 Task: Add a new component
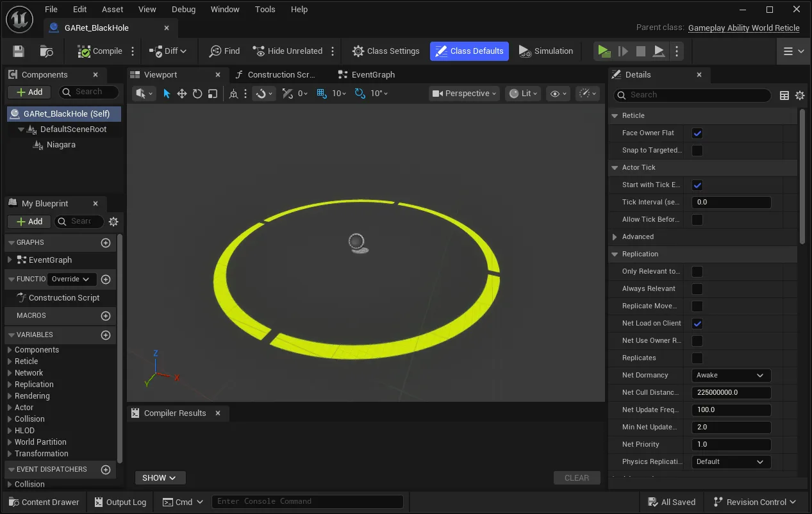tap(29, 92)
